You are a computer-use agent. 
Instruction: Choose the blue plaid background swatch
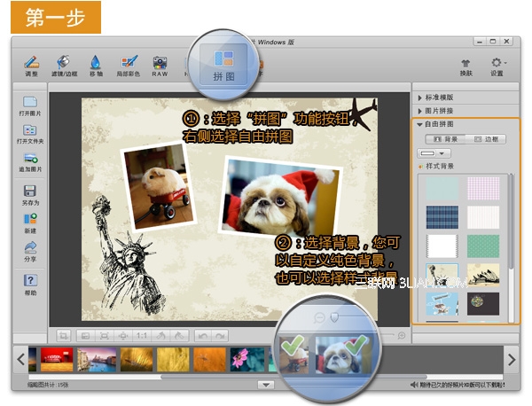442,217
